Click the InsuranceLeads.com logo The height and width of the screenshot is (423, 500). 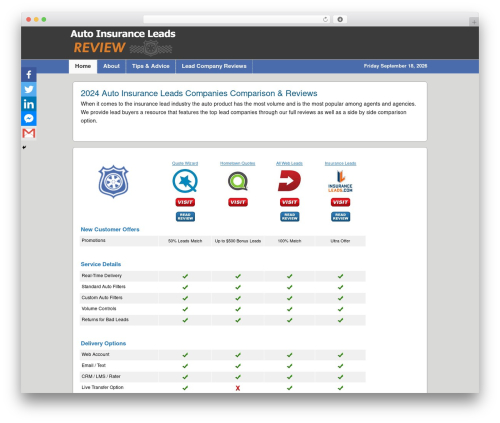pyautogui.click(x=340, y=181)
